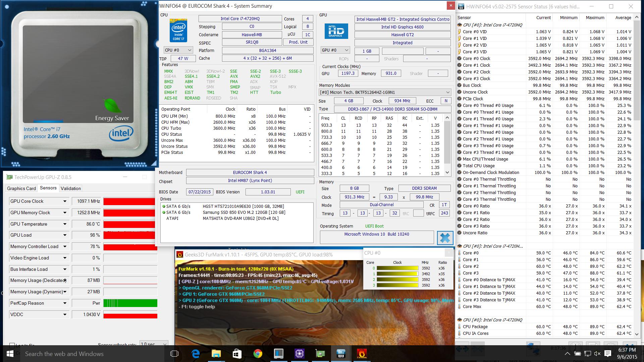Open the CPU #0 selector dropdown
Screen dimensions: 644x362
coord(178,50)
